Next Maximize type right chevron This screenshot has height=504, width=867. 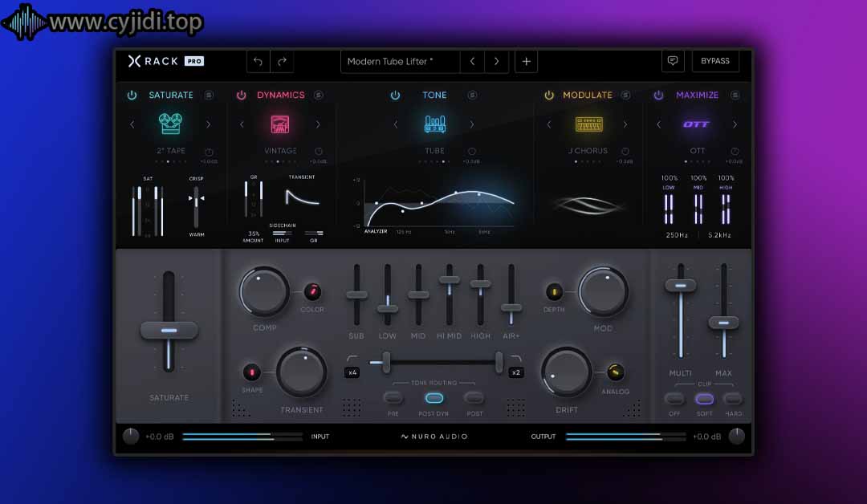735,124
